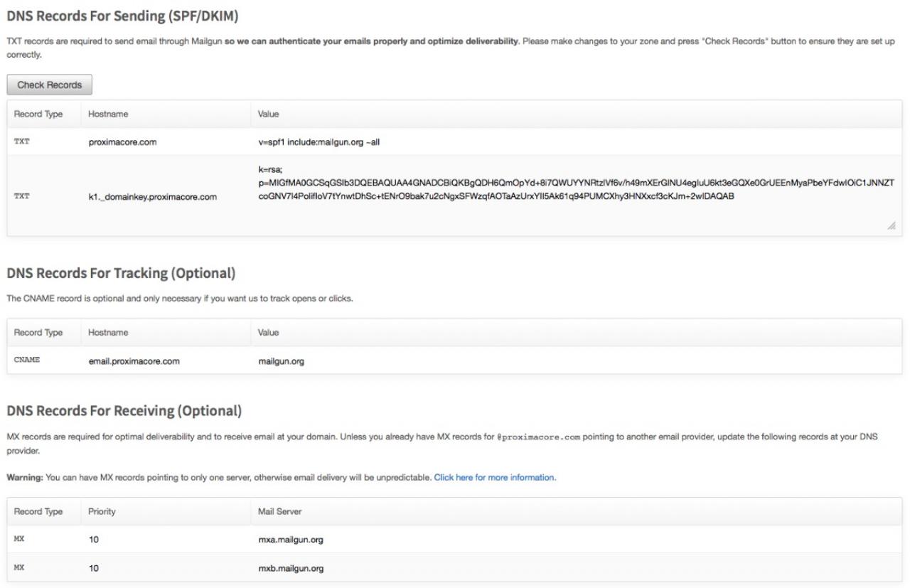Click the resize handle of the DKIM text box
The height and width of the screenshot is (588, 910).
point(891,225)
